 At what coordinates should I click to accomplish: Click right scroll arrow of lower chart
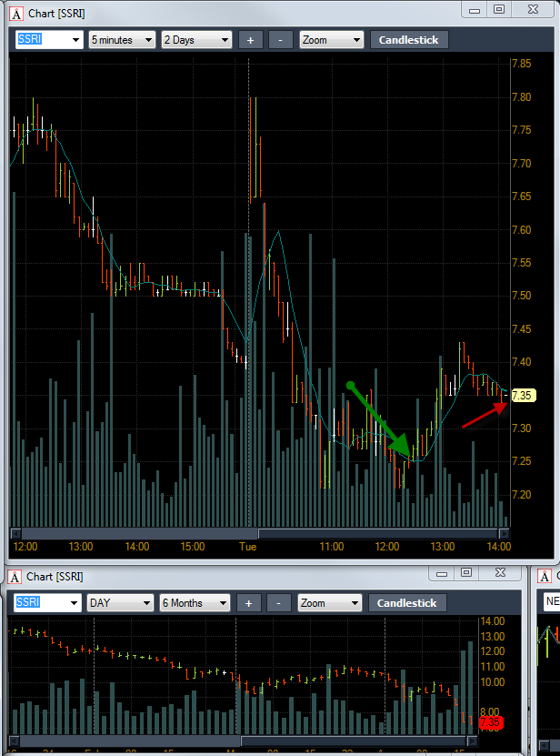[473, 741]
